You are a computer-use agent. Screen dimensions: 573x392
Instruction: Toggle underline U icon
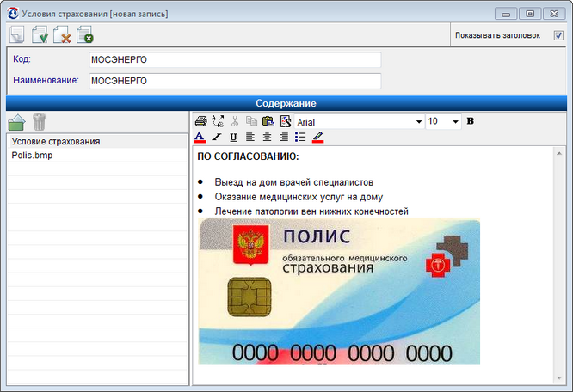click(x=233, y=138)
